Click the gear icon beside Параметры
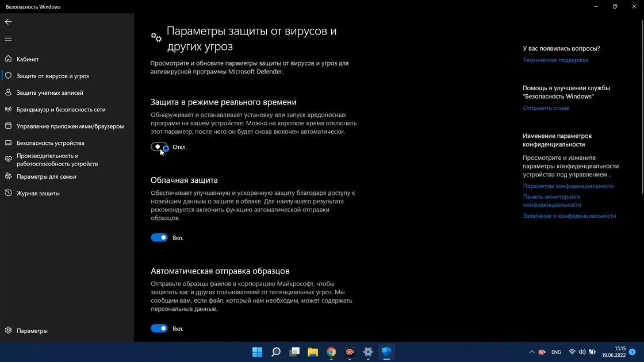The width and height of the screenshot is (644, 362). [x=8, y=330]
